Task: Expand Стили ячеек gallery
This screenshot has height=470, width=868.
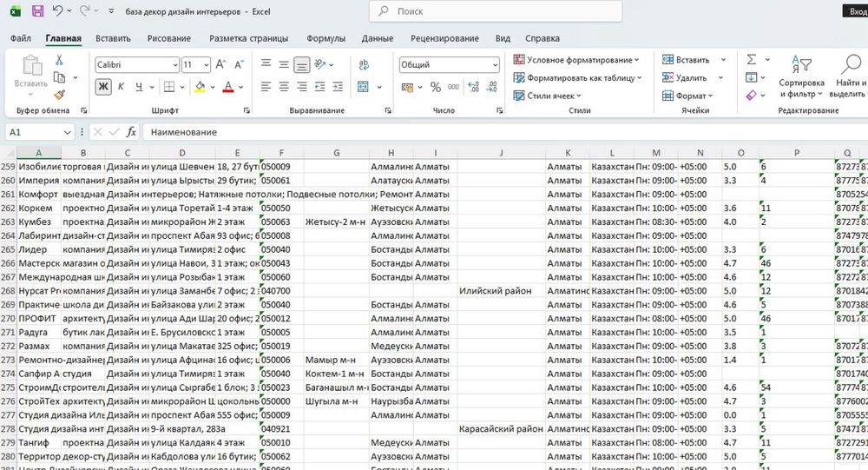Action: pos(547,96)
